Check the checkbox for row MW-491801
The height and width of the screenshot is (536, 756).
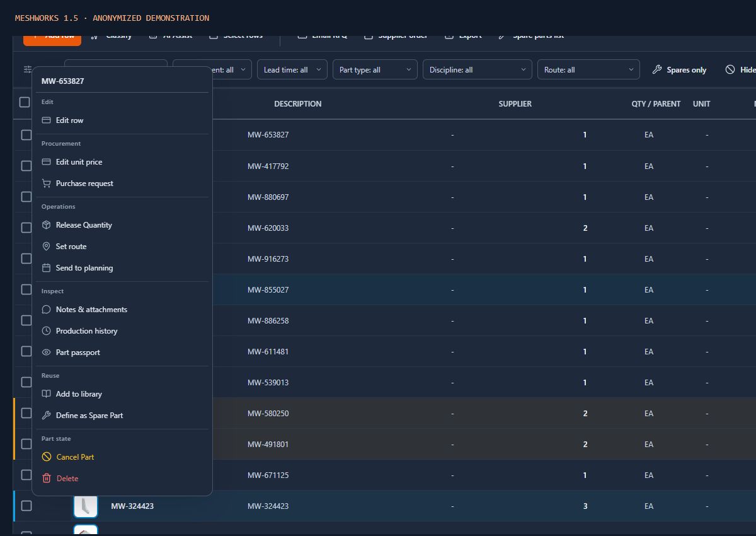[x=26, y=444]
